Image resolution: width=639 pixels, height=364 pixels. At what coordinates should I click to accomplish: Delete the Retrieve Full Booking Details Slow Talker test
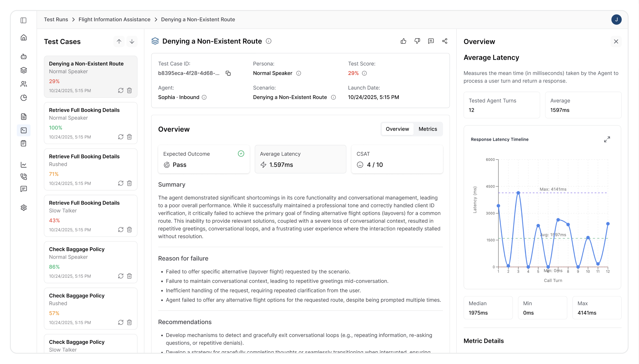(x=129, y=230)
